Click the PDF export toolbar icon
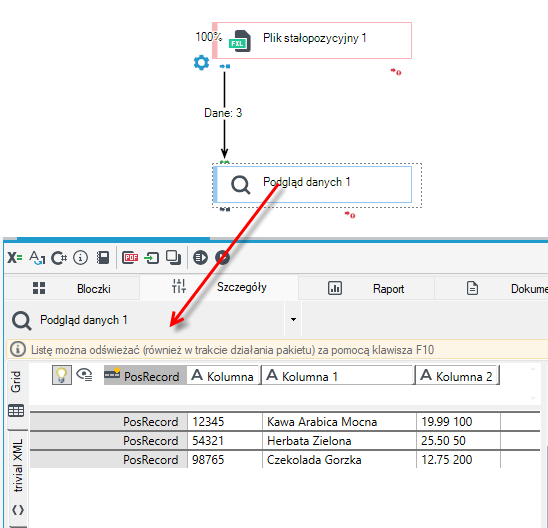The height and width of the screenshot is (528, 548). point(130,258)
